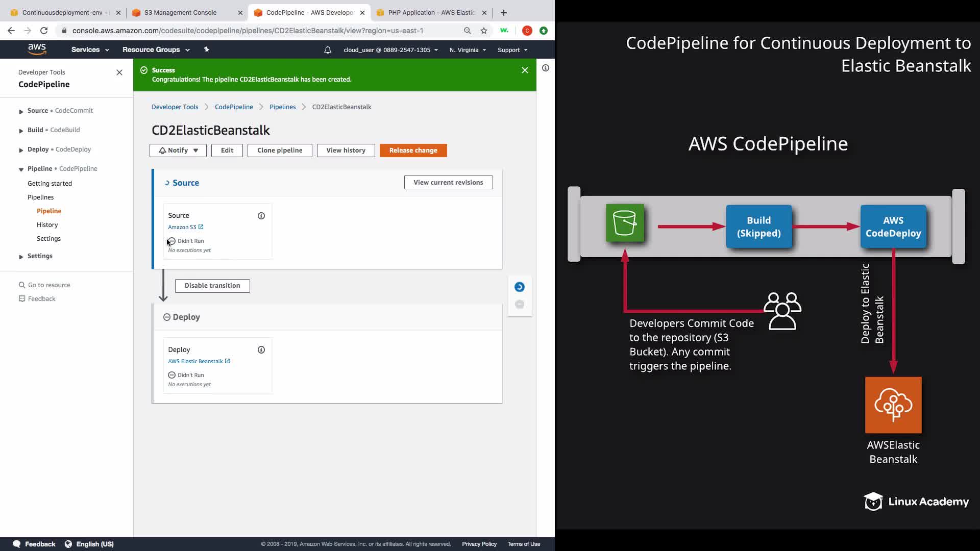Open the Notify dropdown button
Screen dimensions: 980x551
tap(178, 151)
